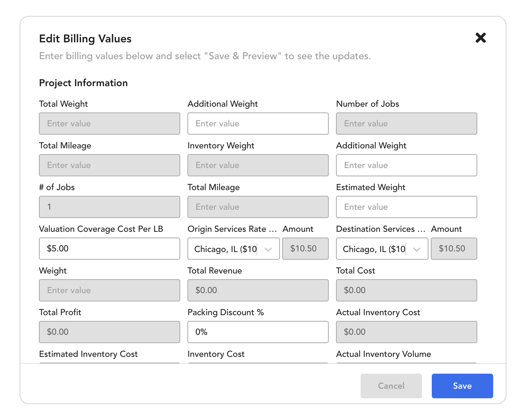Image resolution: width=526 pixels, height=420 pixels.
Task: Open the Destination Services rate dropdown
Action: (374, 249)
